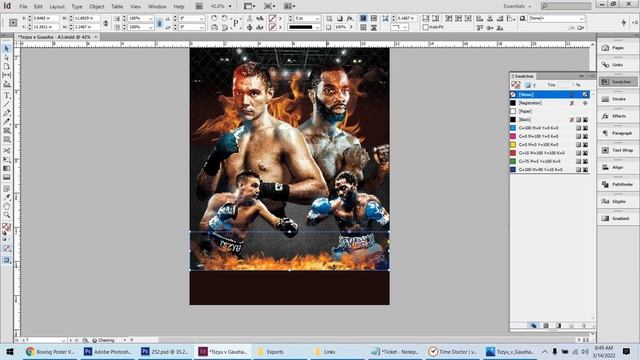Viewport: 640px width, 360px height.
Task: Select the Pencil tool in the toolbox
Action: pyautogui.click(x=7, y=122)
